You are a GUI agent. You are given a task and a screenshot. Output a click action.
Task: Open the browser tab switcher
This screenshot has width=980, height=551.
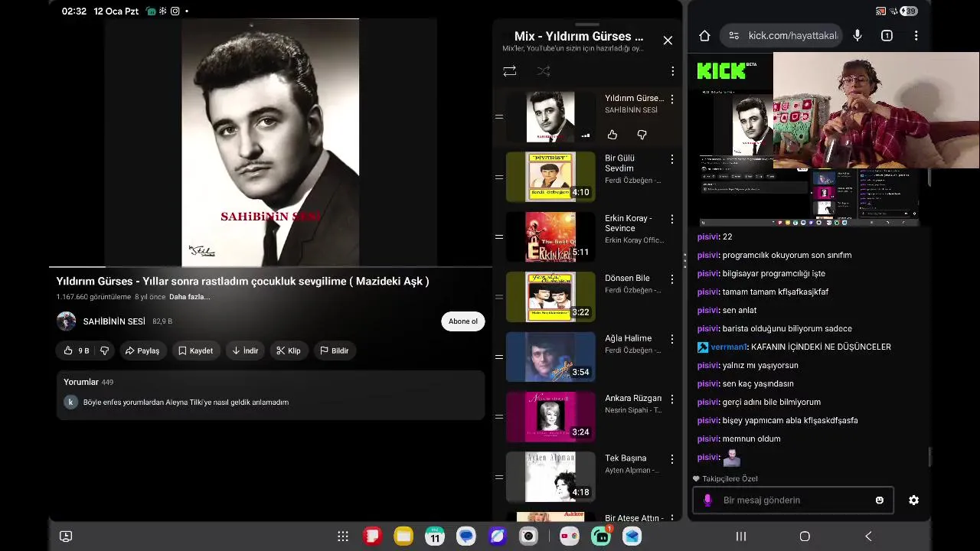887,35
